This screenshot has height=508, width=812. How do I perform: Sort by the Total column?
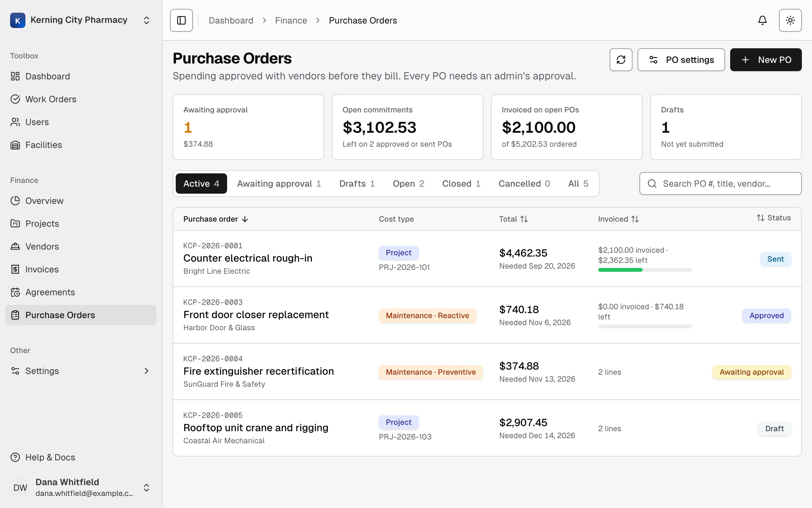click(514, 219)
